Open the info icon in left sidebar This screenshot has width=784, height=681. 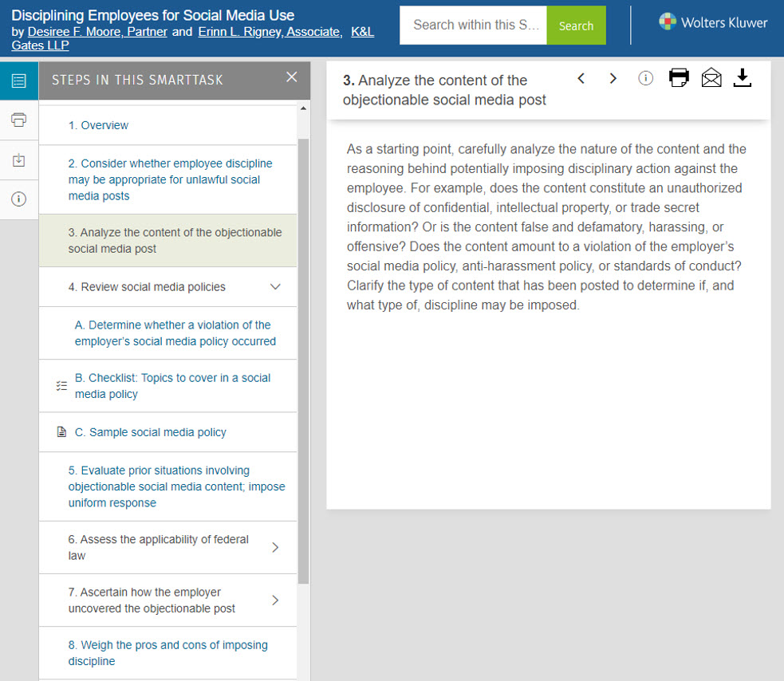tap(19, 199)
